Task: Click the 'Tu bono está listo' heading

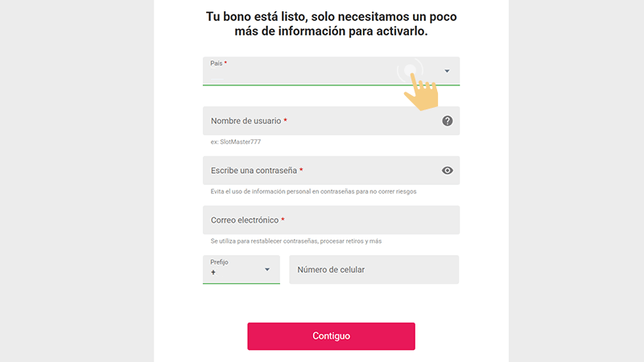Action: 331,24
